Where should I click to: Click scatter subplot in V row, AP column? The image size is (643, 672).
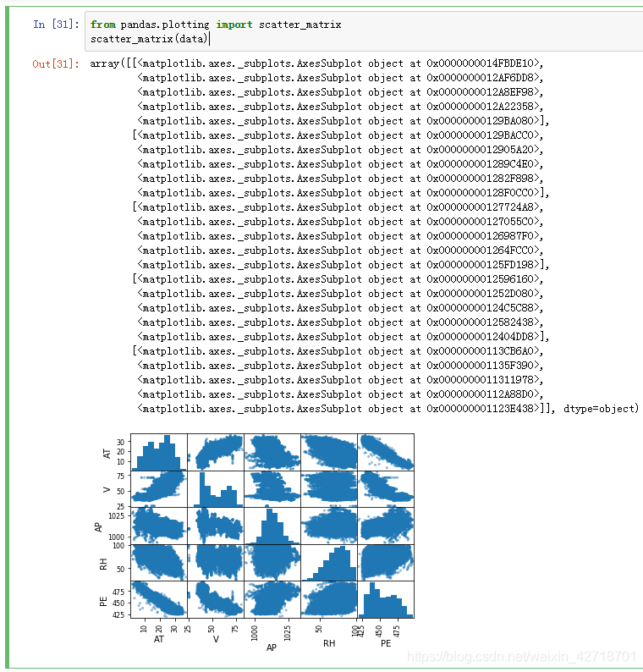tap(272, 489)
